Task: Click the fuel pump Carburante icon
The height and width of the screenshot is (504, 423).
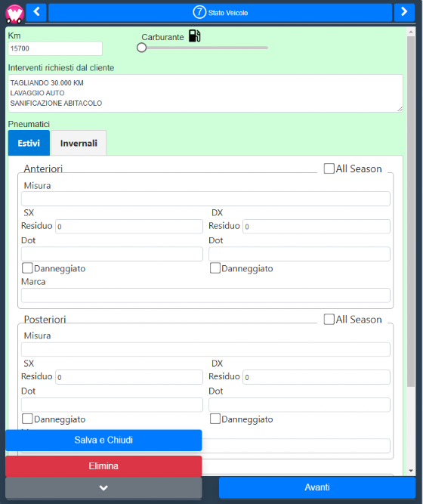Action: tap(194, 36)
